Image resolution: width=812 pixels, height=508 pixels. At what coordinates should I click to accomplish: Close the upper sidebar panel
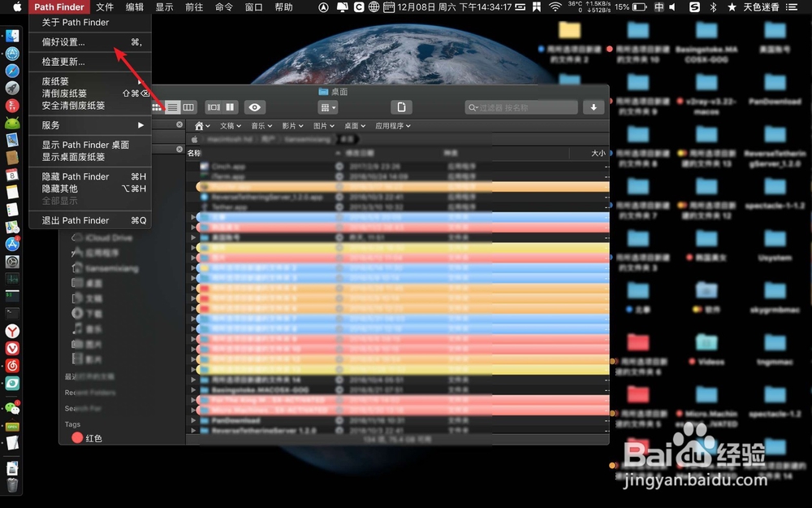pos(179,124)
